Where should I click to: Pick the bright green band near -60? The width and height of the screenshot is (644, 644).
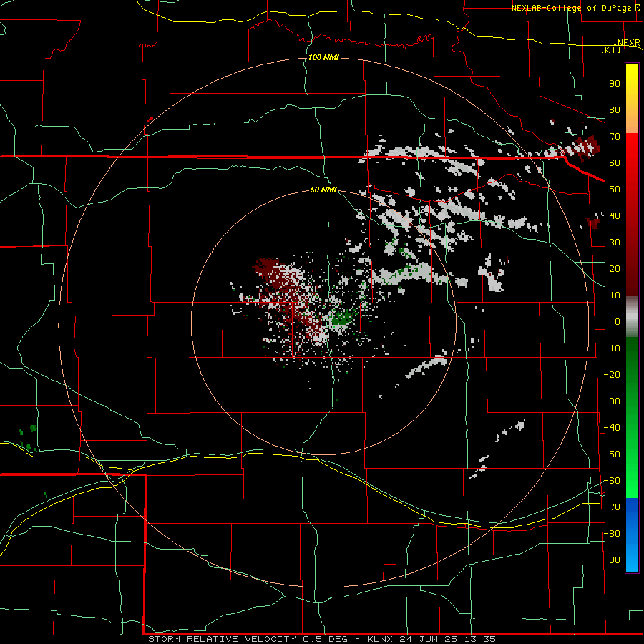pyautogui.click(x=632, y=481)
